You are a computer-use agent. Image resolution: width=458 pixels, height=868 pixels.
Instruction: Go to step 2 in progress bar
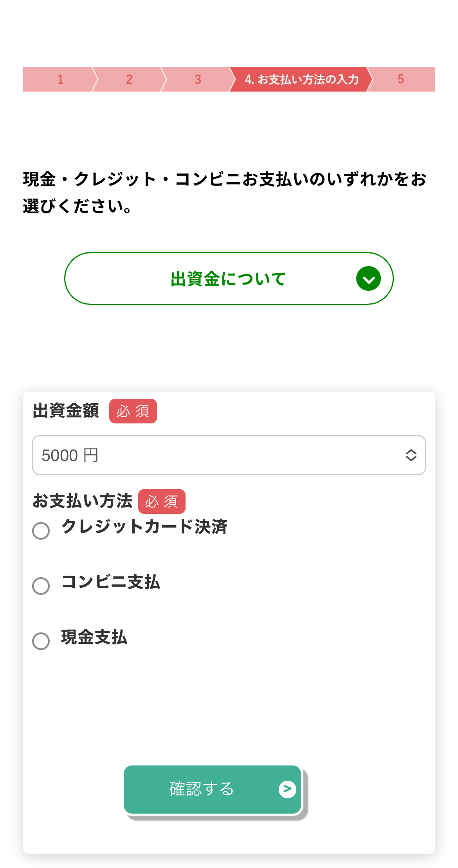[129, 79]
